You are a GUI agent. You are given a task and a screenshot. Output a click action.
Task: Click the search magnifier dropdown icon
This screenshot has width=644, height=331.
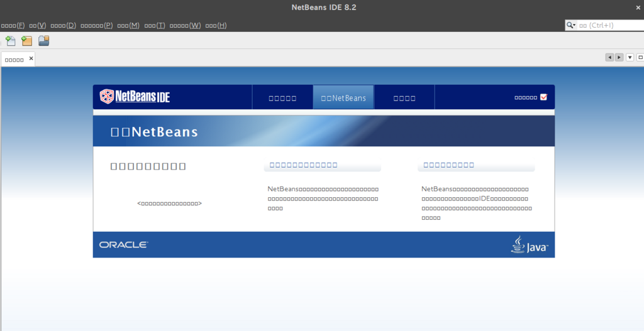coord(571,25)
